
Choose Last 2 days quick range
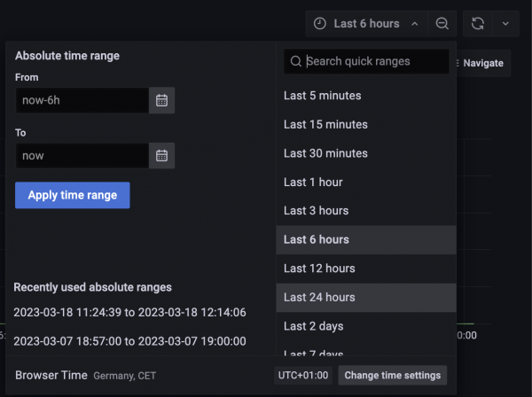click(x=313, y=326)
